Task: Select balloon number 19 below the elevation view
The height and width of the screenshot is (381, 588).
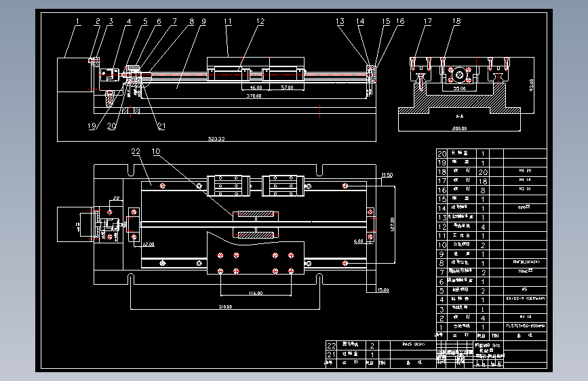Action: point(92,126)
